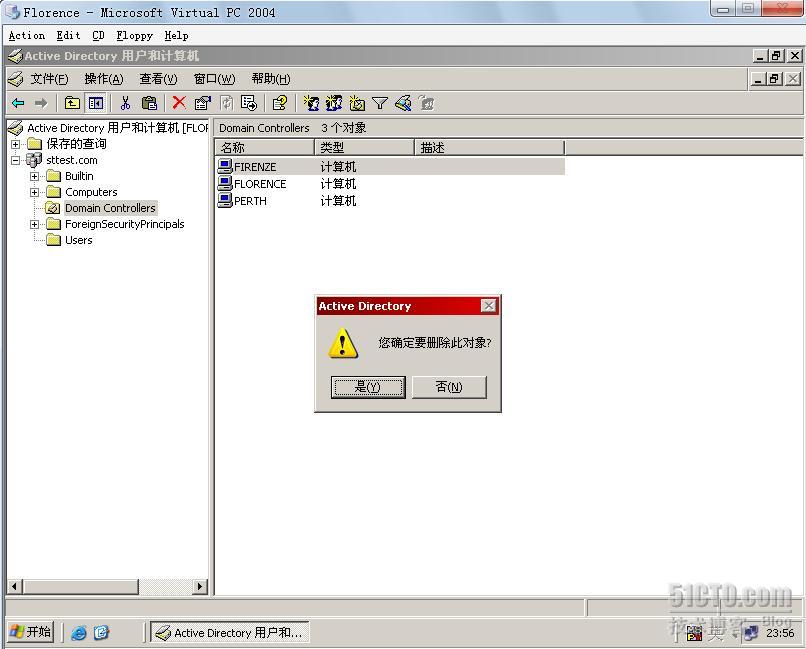Select the Active Directory 用户和计算机 root node
Screen dimensions: 806x649
(117, 127)
